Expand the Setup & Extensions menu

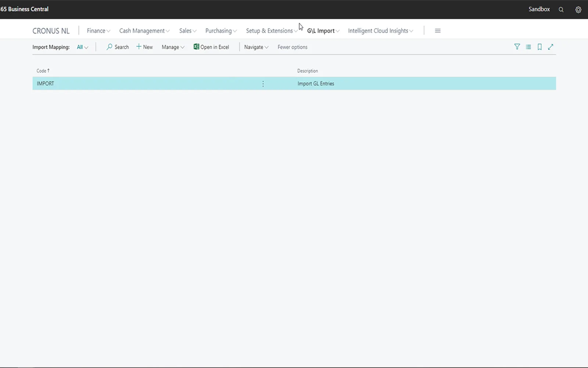pyautogui.click(x=272, y=31)
